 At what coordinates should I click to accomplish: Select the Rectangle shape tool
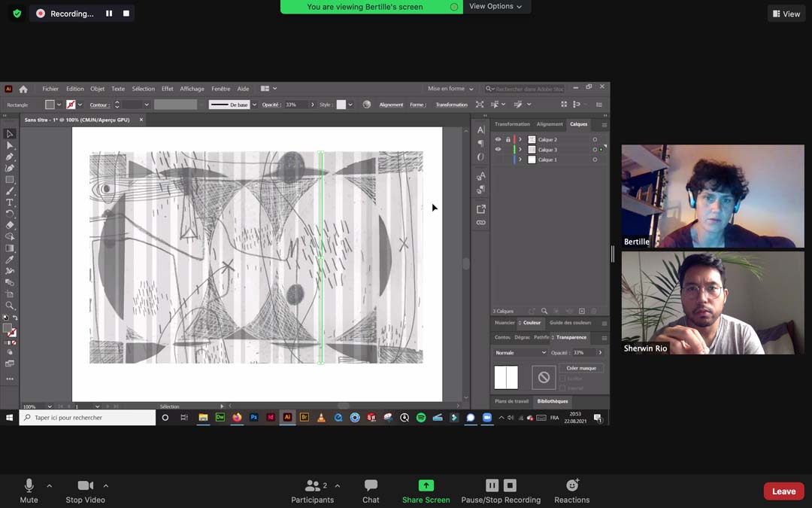[9, 180]
